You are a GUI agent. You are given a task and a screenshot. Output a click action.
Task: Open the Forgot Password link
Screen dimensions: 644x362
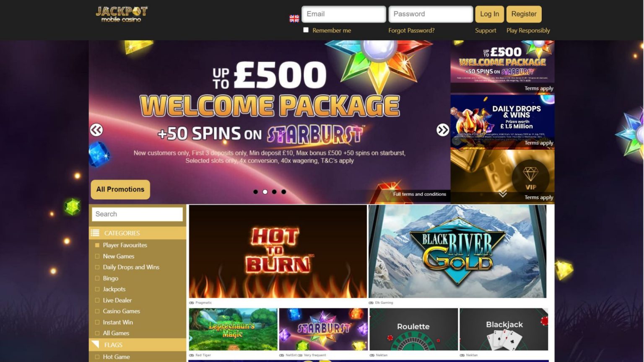pos(411,31)
